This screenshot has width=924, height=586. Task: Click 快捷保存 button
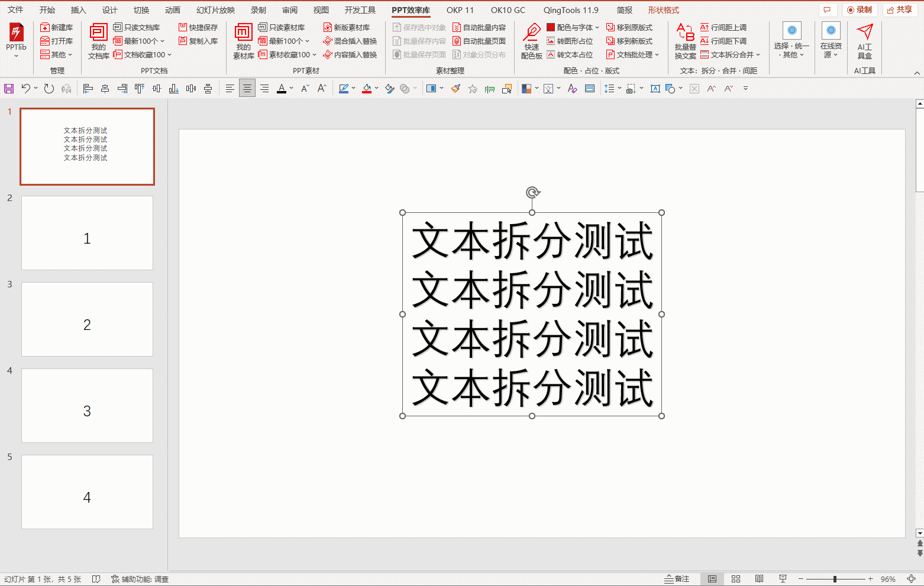click(198, 27)
